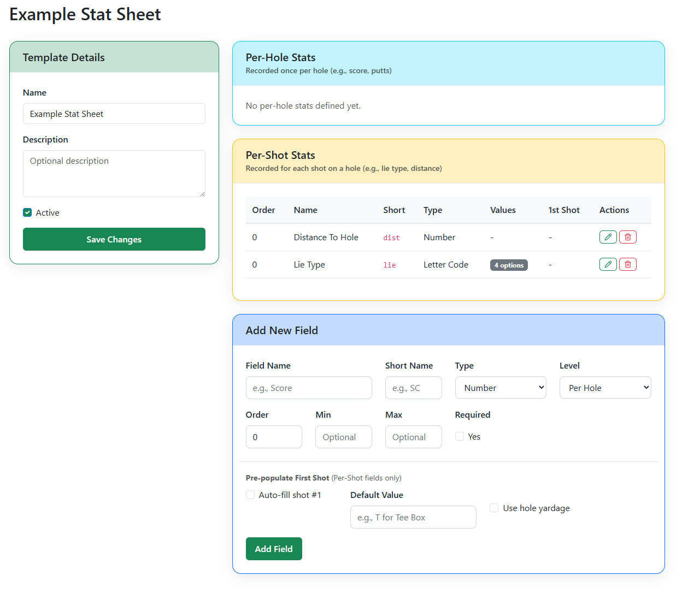Open the Level dropdown showing Per Hole
The height and width of the screenshot is (599, 700).
coord(605,387)
